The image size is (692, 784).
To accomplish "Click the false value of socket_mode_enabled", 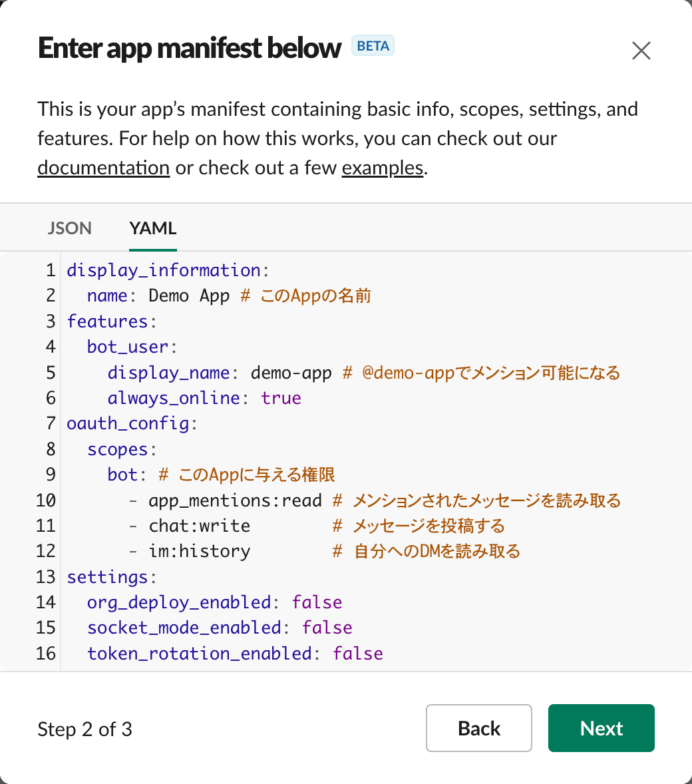I will (x=327, y=628).
